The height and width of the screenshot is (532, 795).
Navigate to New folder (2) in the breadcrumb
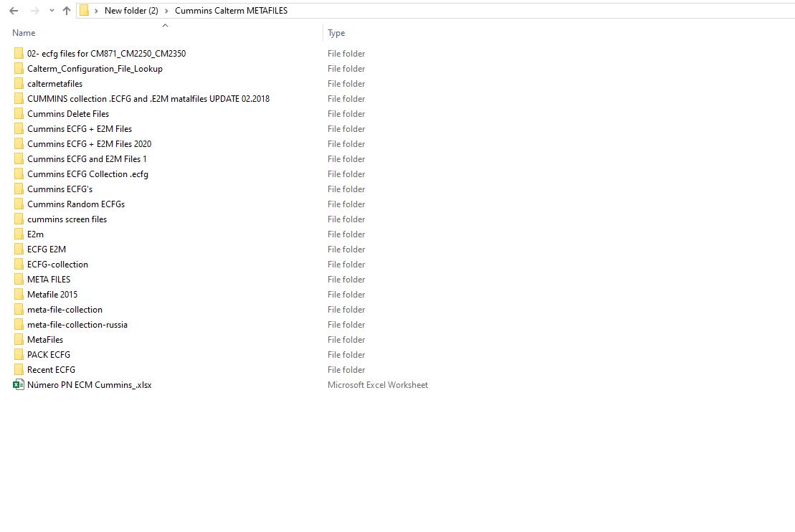click(x=131, y=11)
